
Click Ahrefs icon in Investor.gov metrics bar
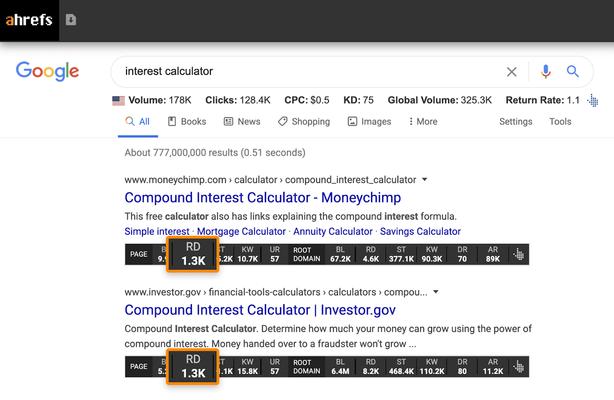pos(518,367)
